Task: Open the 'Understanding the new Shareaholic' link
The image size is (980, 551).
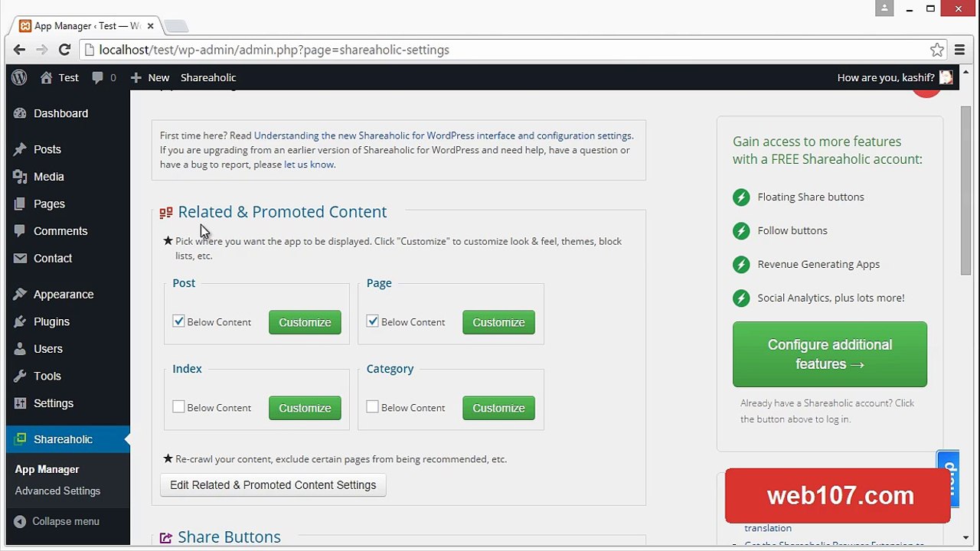Action: click(443, 135)
